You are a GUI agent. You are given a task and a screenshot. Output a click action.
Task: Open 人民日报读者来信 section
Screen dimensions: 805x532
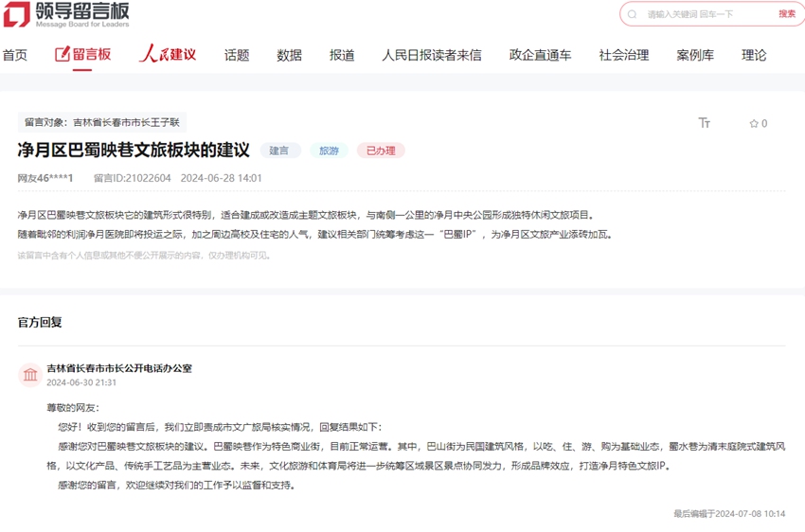pyautogui.click(x=431, y=55)
